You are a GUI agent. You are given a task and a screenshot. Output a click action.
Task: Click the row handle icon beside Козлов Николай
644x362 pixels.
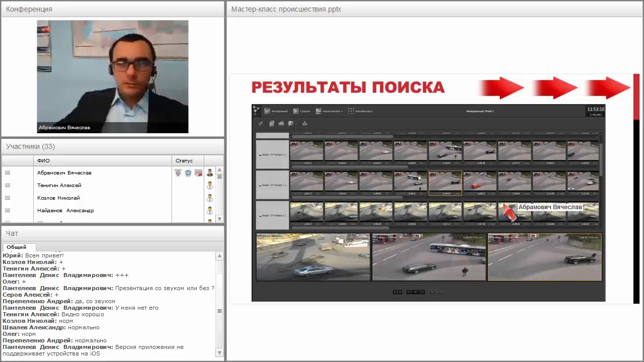pyautogui.click(x=8, y=198)
